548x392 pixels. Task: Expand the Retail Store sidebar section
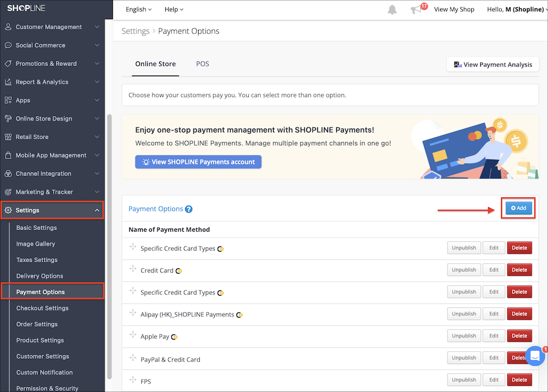52,136
